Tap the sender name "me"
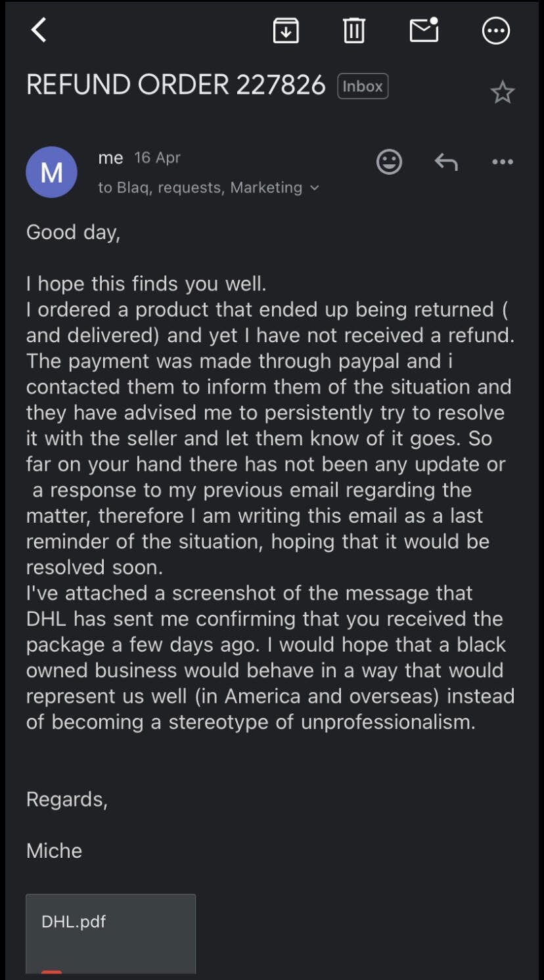Image resolution: width=544 pixels, height=980 pixels. click(110, 158)
